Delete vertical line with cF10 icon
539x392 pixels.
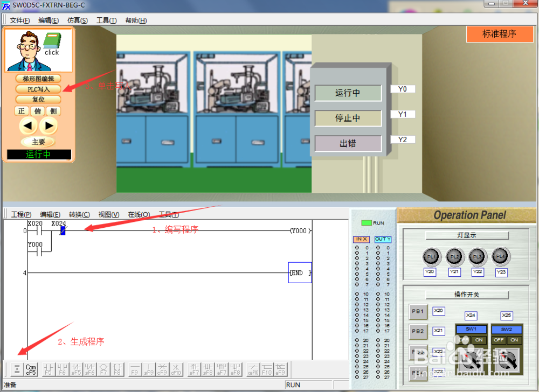tap(176, 369)
